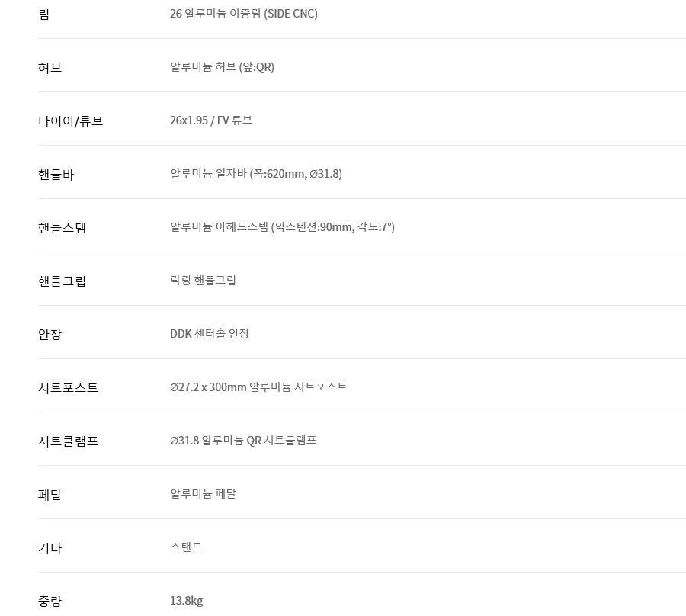Screen dimensions: 686x616
Task: Click the 림 spec label
Action: (43, 14)
